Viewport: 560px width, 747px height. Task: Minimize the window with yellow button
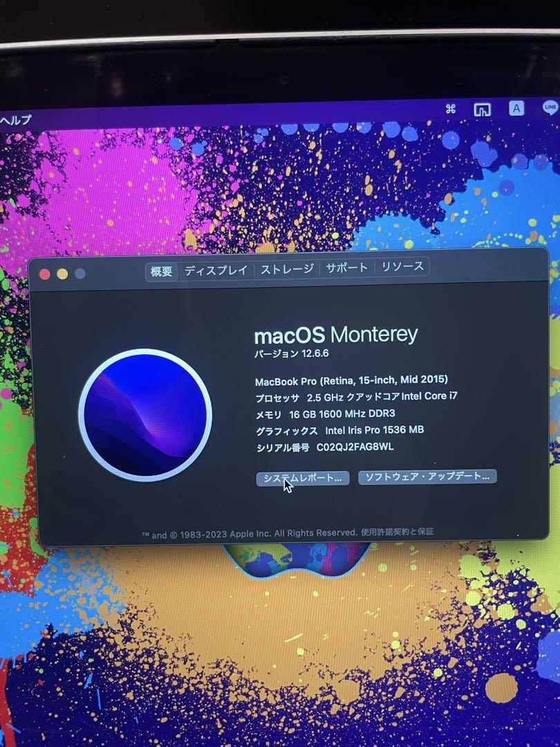(62, 274)
